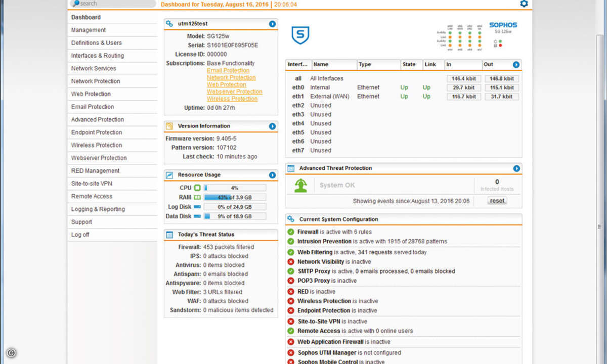Click the green System OK status icon

(x=301, y=186)
